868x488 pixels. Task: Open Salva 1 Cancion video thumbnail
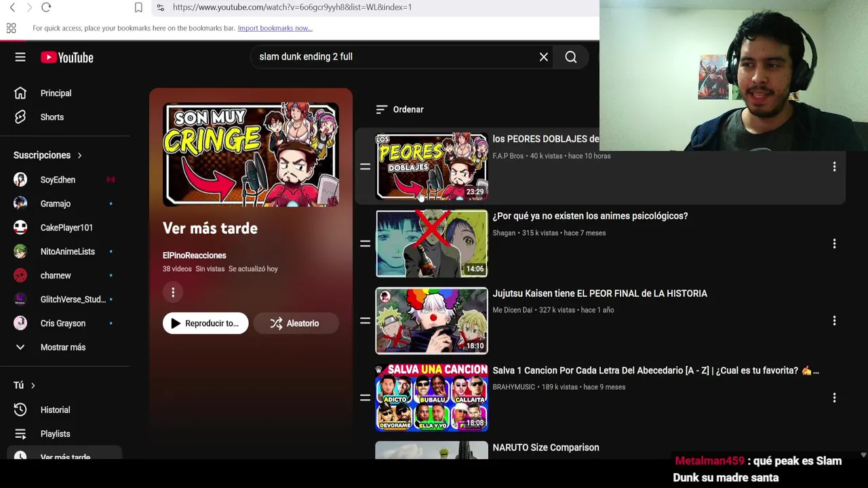click(432, 397)
